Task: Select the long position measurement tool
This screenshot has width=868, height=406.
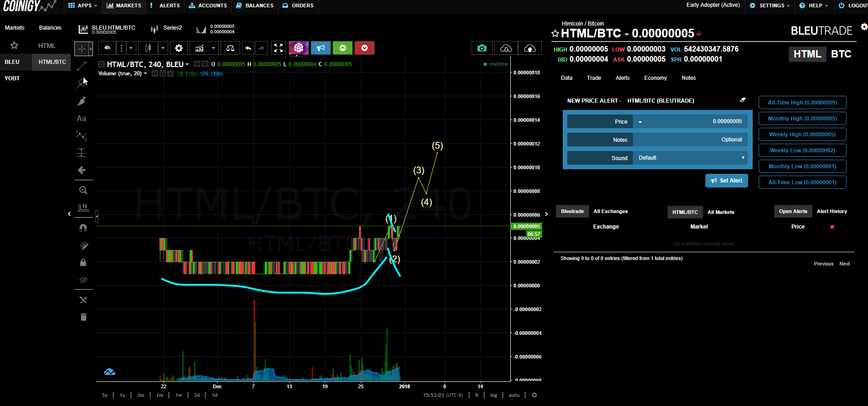Action: point(82,153)
